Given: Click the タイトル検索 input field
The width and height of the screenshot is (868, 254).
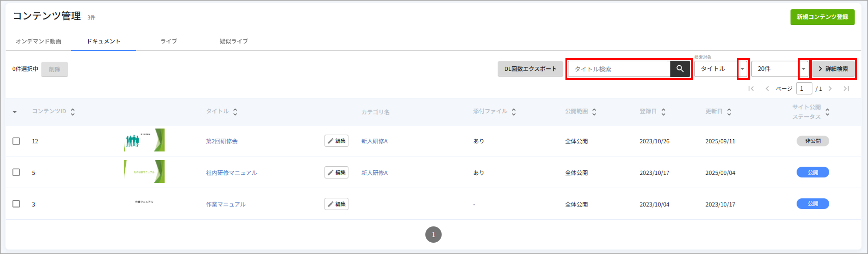Looking at the screenshot, I should click(619, 69).
